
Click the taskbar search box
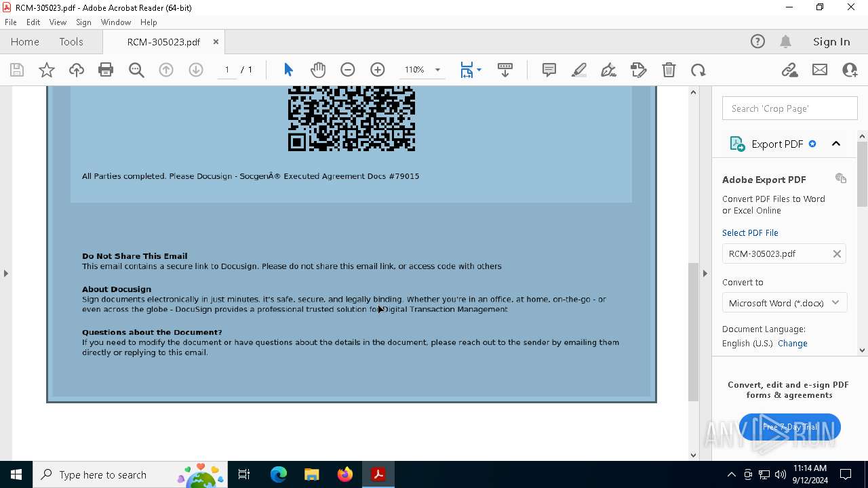click(x=130, y=474)
